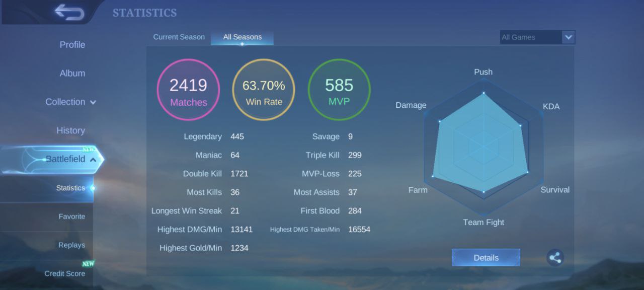
Task: Click the Most Kills value 36
Action: (x=235, y=192)
